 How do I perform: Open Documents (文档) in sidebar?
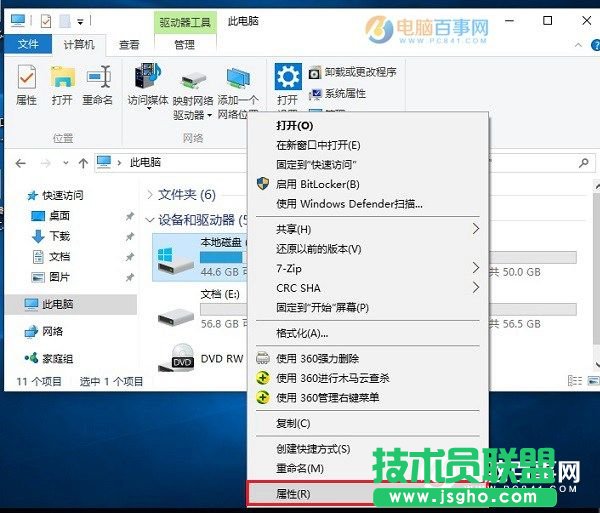point(50,256)
